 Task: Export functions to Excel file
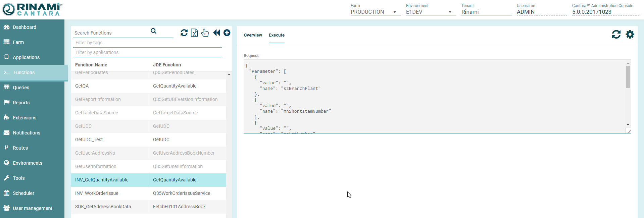pyautogui.click(x=194, y=33)
